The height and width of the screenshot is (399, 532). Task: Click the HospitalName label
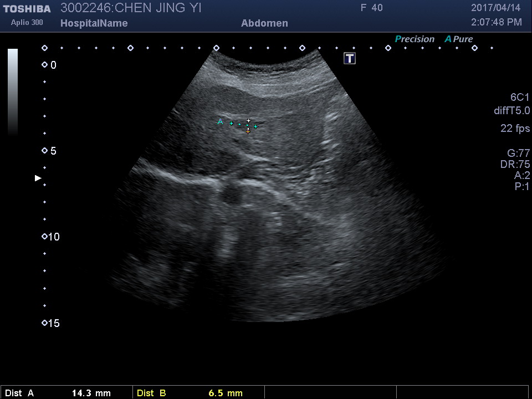pos(94,23)
